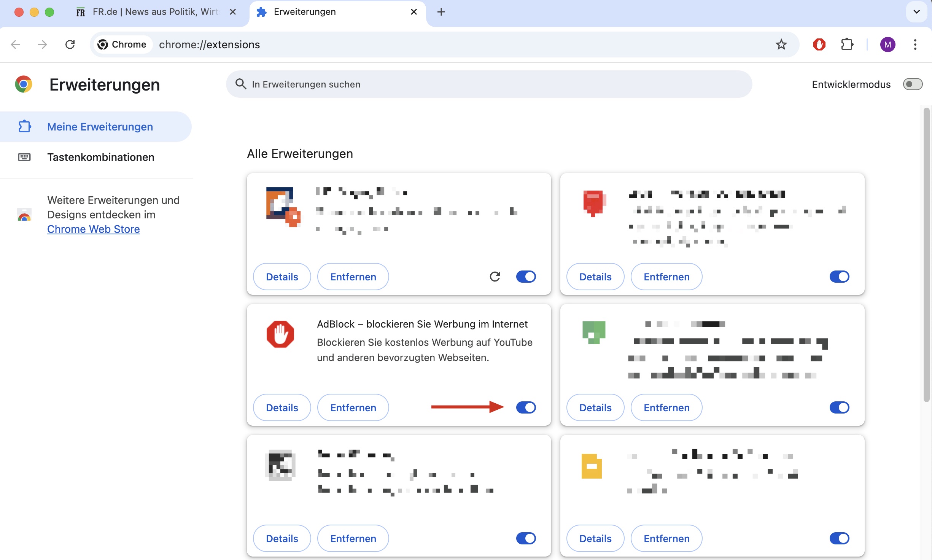Open the profile avatar M
932x560 pixels.
pos(887,45)
